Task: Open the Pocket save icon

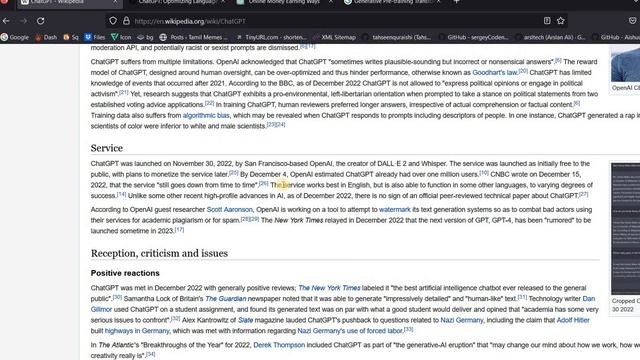Action: click(632, 21)
